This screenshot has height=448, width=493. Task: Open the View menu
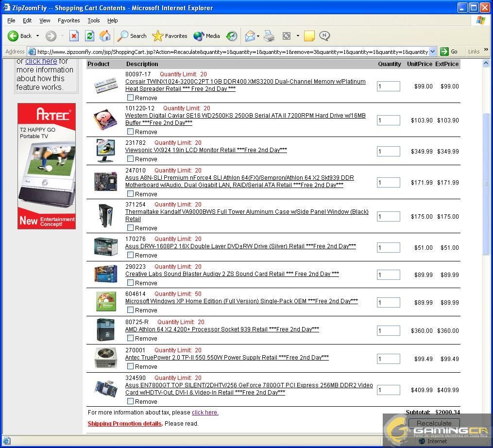click(x=45, y=20)
